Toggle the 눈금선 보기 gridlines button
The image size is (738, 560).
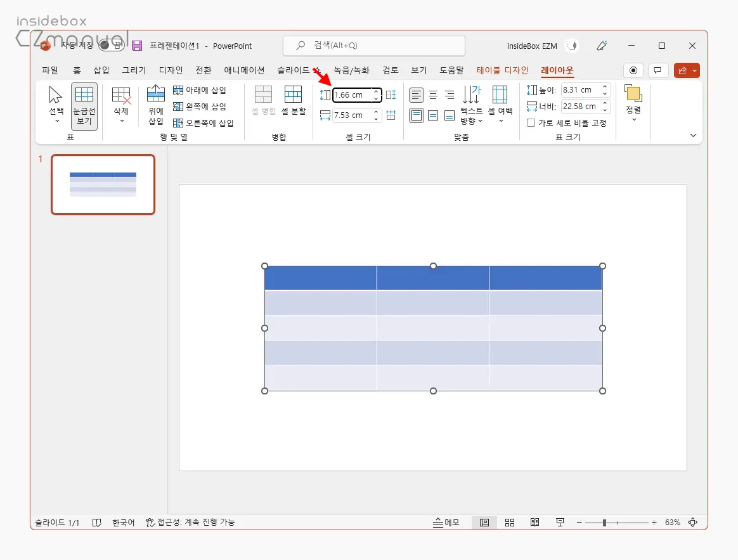click(84, 106)
